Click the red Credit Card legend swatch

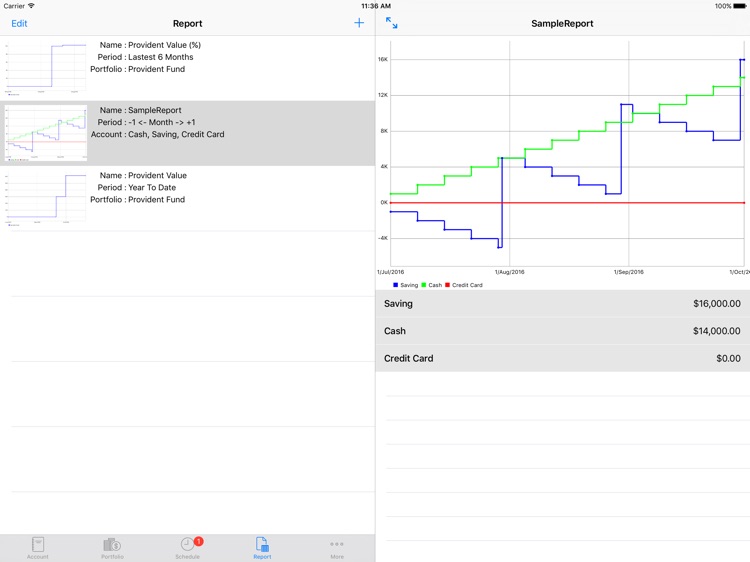pos(448,285)
